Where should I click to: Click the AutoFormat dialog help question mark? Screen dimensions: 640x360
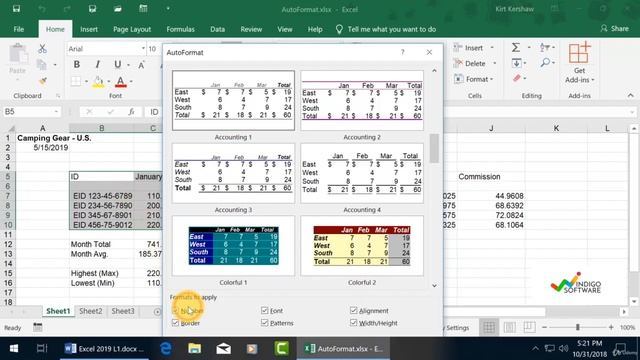(x=402, y=52)
